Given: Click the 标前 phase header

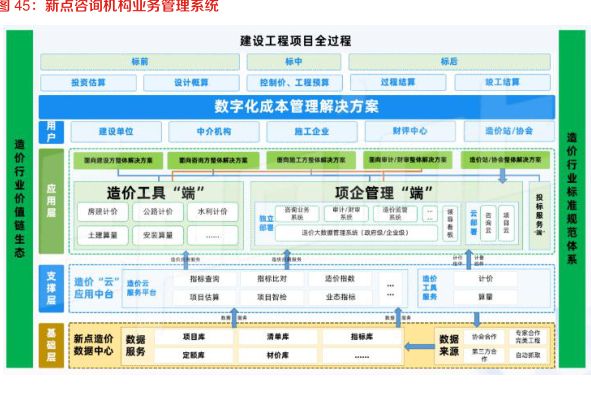Looking at the screenshot, I should [x=140, y=61].
